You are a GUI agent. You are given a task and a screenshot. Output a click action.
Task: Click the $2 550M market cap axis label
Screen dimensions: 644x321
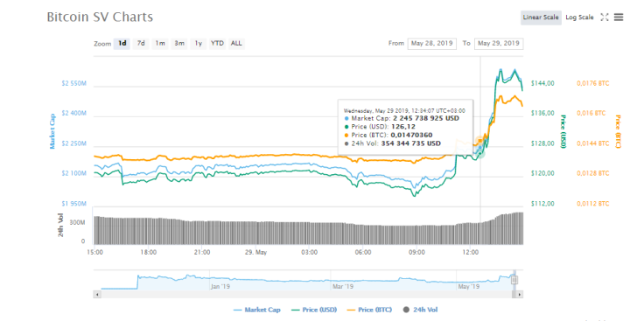73,83
